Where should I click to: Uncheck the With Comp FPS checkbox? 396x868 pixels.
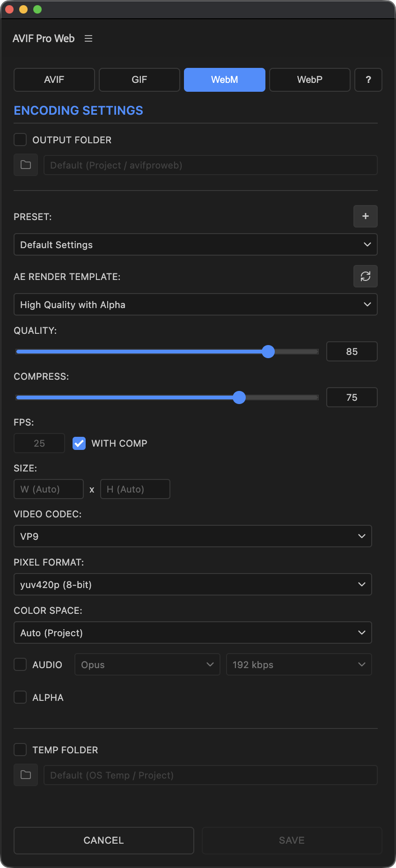[79, 443]
